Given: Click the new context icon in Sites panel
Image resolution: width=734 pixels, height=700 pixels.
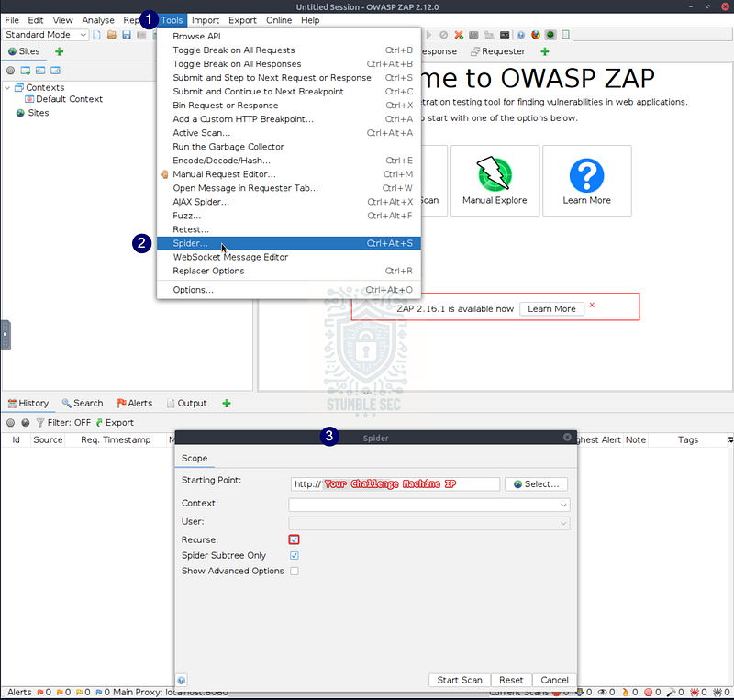Looking at the screenshot, I should coord(26,71).
